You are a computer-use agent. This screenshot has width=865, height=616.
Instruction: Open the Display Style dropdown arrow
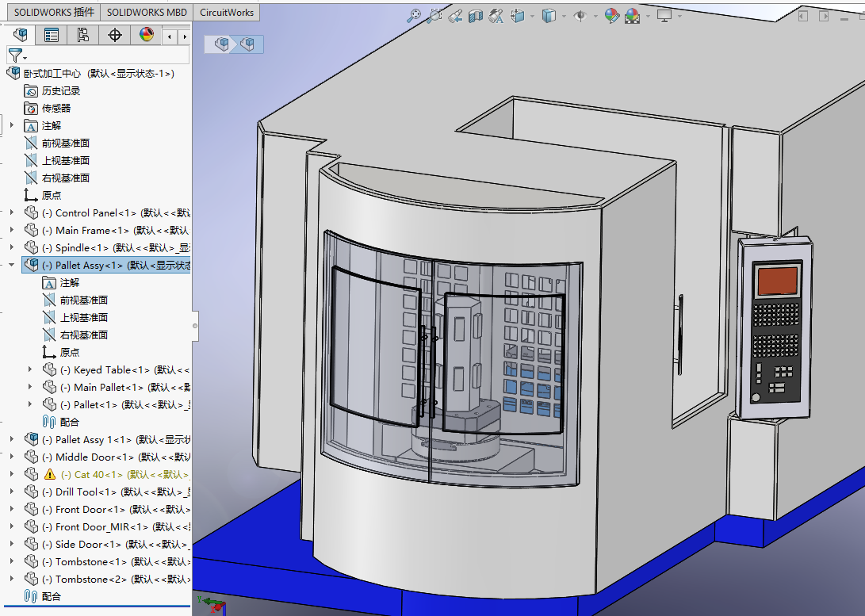tap(565, 15)
